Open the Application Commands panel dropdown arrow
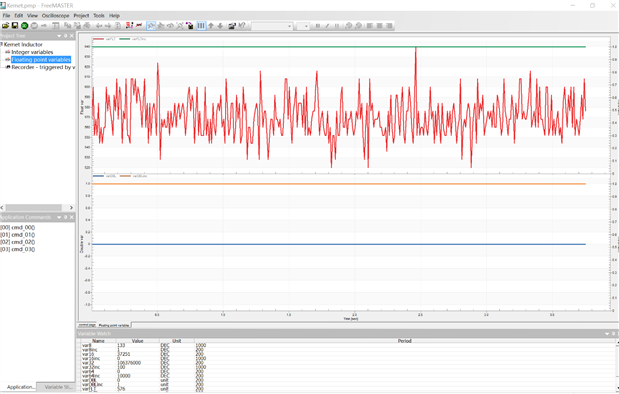 (59, 217)
